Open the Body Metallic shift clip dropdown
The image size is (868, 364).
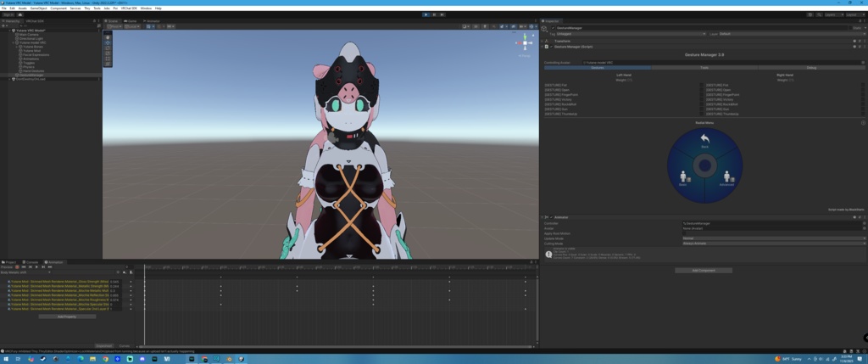point(25,272)
